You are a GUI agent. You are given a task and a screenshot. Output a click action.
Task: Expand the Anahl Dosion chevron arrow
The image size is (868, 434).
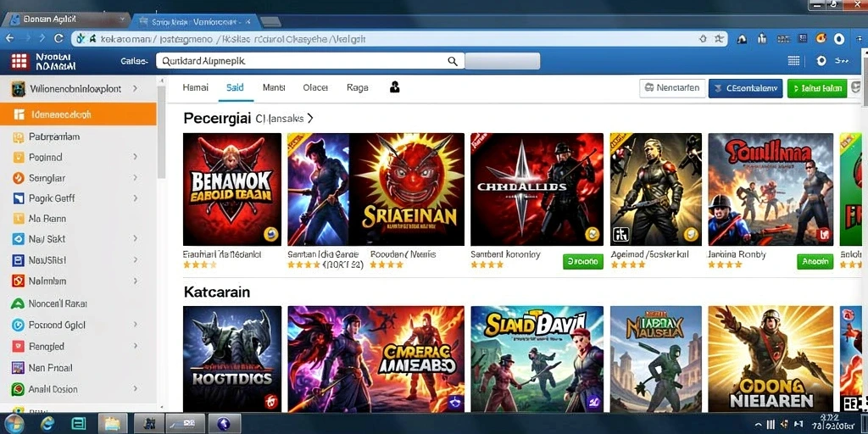click(135, 389)
